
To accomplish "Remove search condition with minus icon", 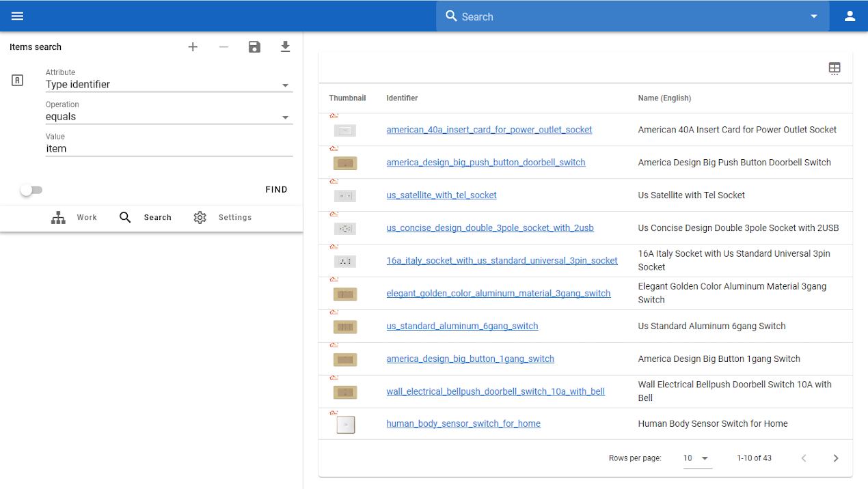I will point(223,47).
